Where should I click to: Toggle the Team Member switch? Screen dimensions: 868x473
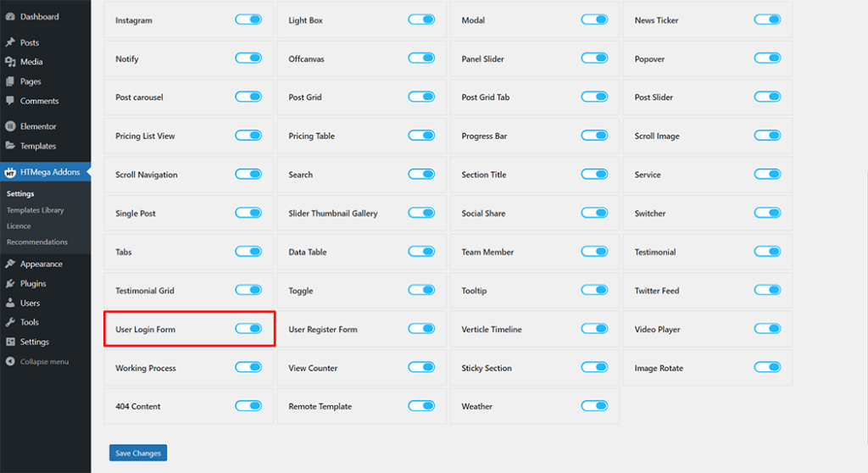click(594, 251)
